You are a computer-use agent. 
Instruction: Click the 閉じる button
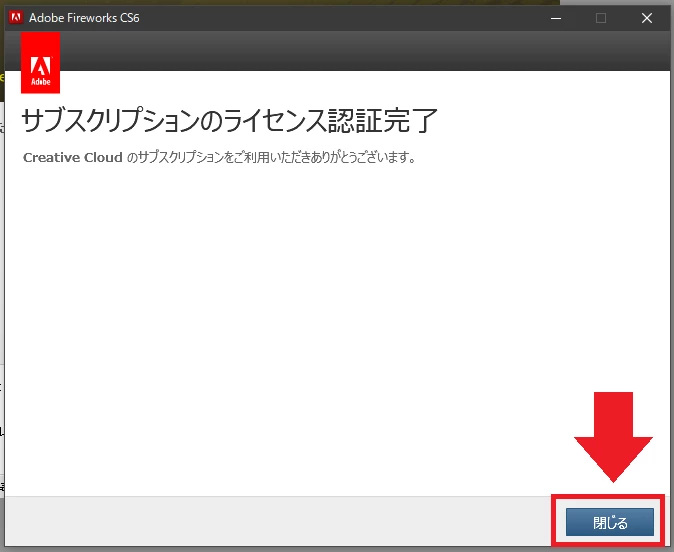[x=610, y=522]
